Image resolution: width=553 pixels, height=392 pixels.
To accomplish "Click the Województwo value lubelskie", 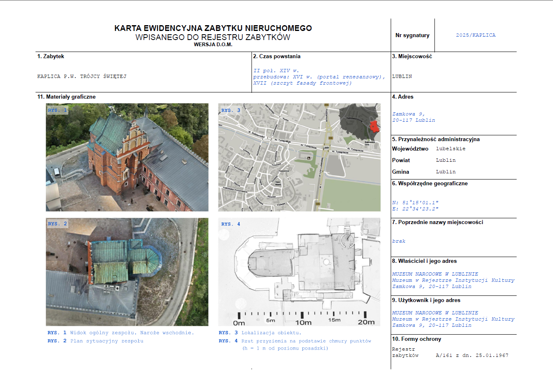I will 451,149.
